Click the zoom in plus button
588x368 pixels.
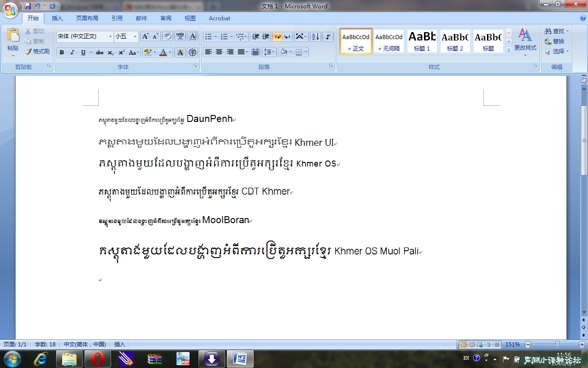click(582, 345)
